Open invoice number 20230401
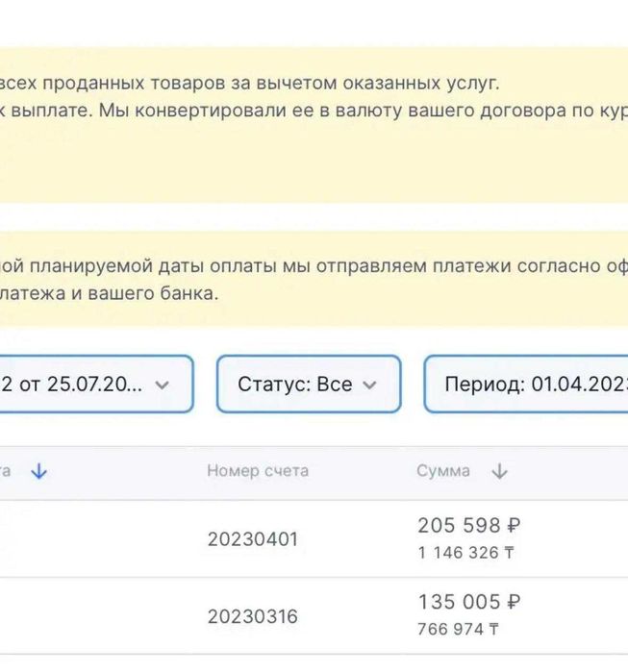The height and width of the screenshot is (672, 628). pyautogui.click(x=253, y=539)
